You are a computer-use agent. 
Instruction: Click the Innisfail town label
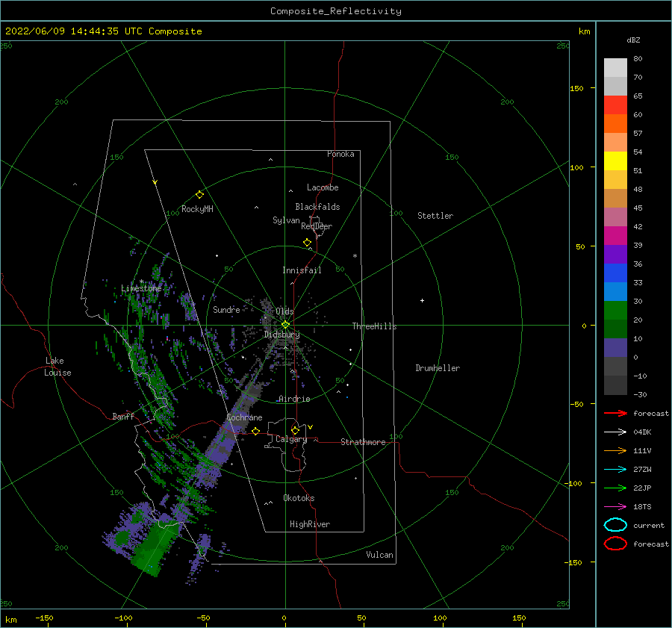[302, 270]
